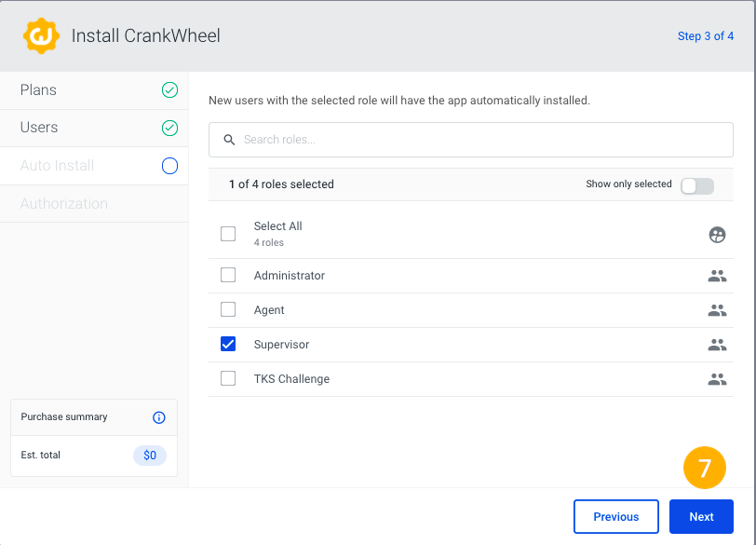
Task: Click the Previous button
Action: tap(615, 516)
